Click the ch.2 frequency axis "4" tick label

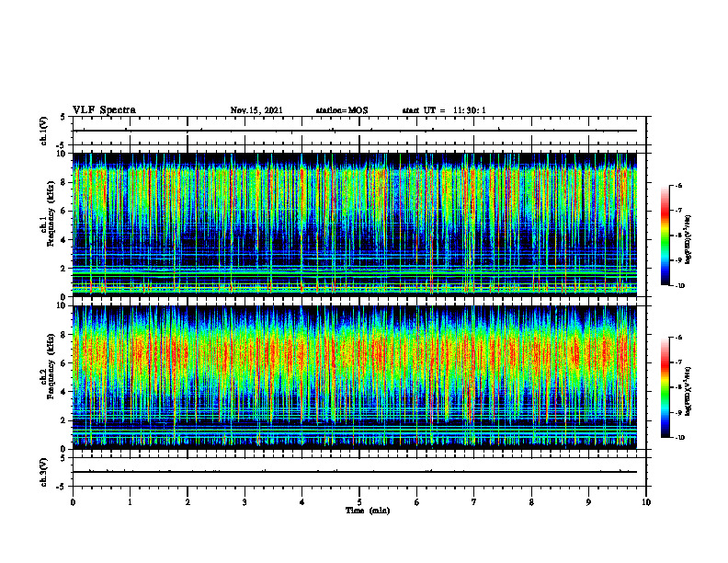point(64,392)
